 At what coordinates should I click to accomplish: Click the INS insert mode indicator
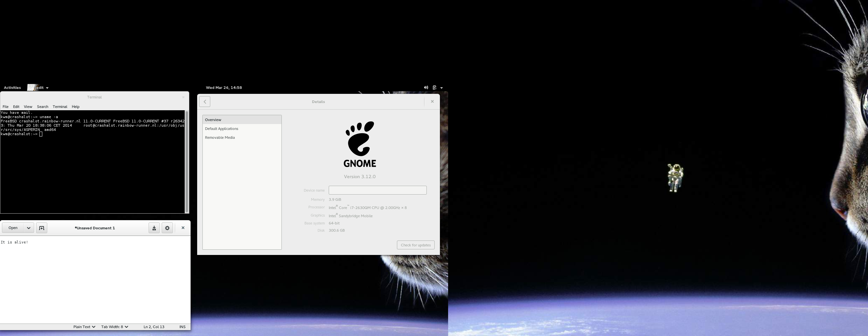[182, 327]
